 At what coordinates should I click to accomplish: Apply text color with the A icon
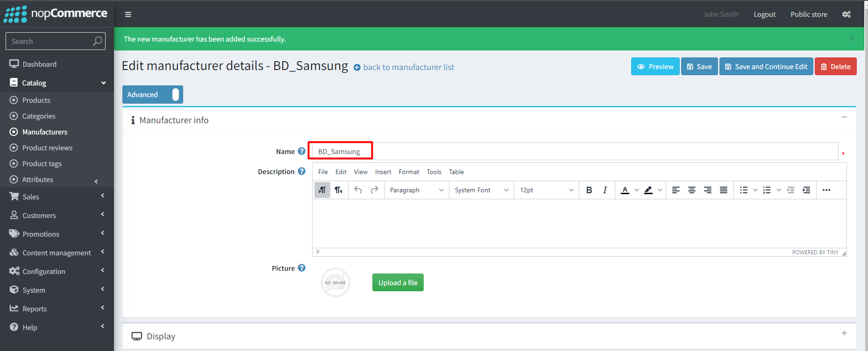click(625, 190)
